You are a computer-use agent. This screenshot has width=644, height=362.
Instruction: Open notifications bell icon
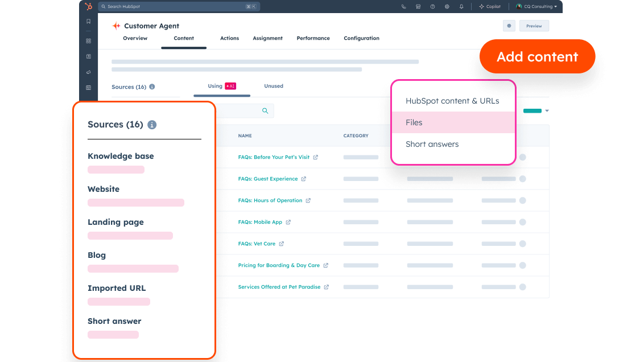461,7
